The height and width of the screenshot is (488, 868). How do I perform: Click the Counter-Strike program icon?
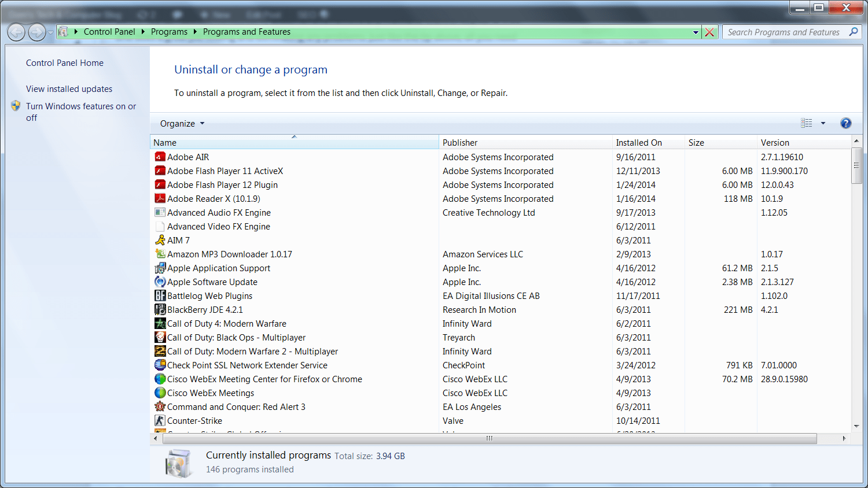click(160, 420)
